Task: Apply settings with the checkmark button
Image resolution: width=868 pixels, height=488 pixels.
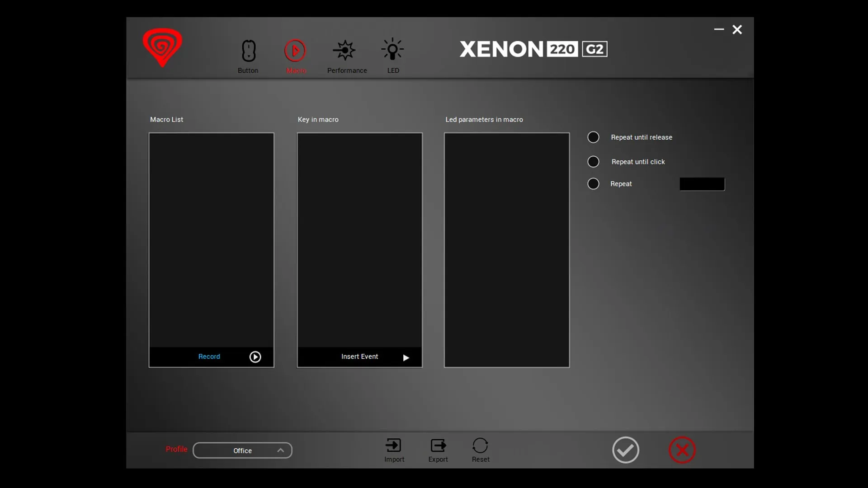Action: pyautogui.click(x=626, y=450)
